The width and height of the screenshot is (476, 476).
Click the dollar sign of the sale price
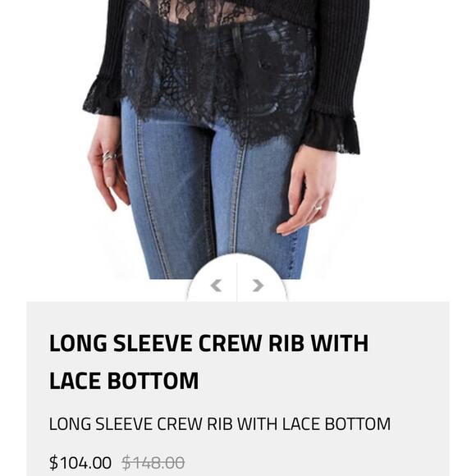[x=53, y=463]
